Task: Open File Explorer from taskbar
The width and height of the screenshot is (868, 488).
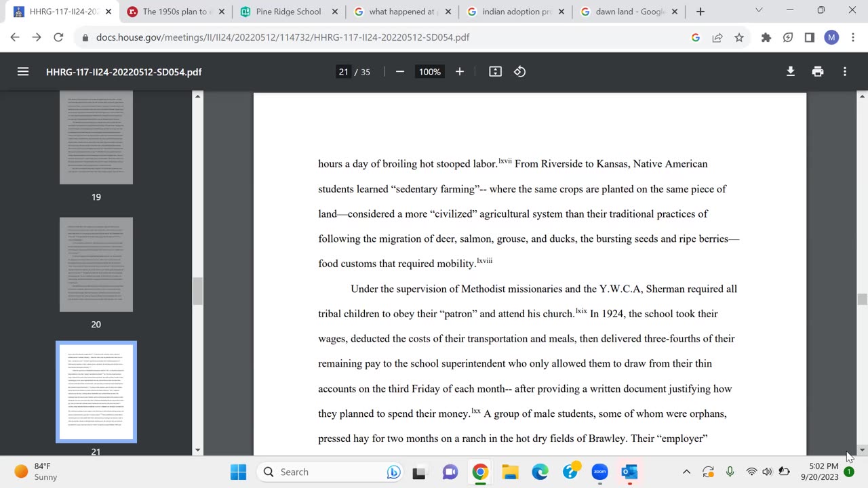Action: (510, 472)
